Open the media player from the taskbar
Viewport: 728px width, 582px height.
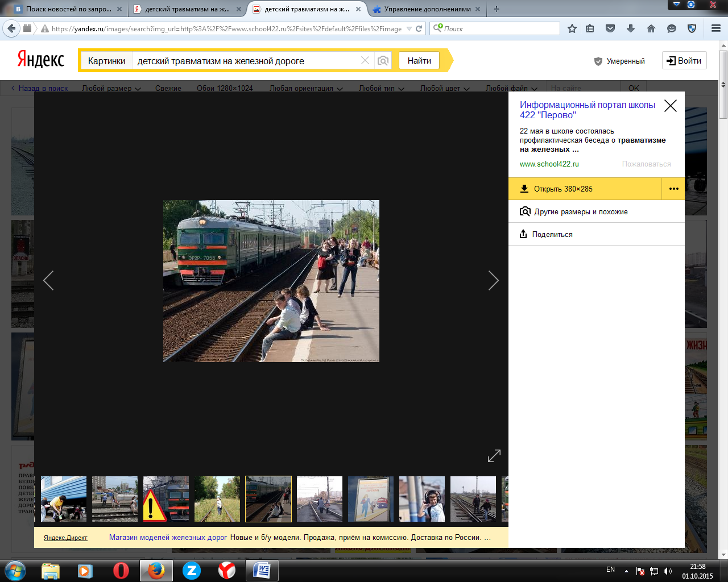(x=86, y=570)
